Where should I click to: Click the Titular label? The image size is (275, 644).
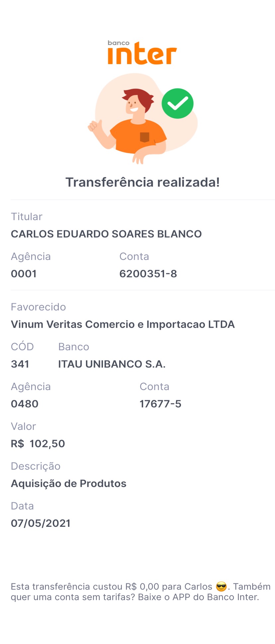pyautogui.click(x=27, y=217)
